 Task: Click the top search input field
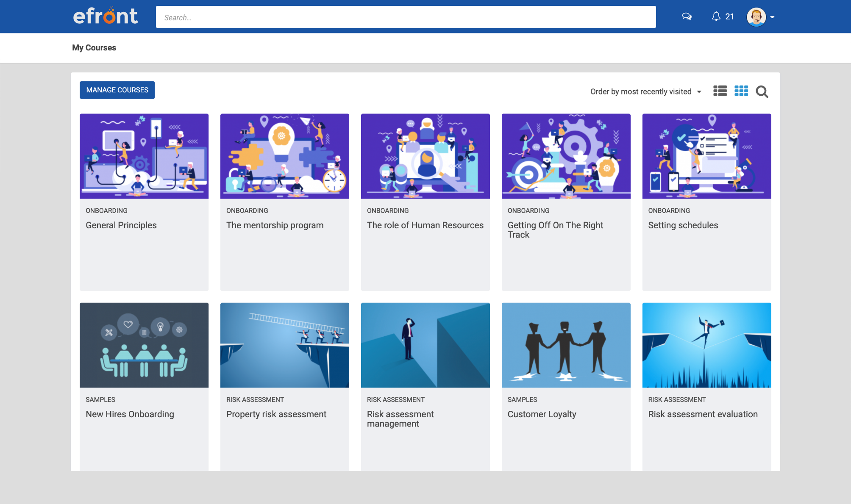click(406, 17)
